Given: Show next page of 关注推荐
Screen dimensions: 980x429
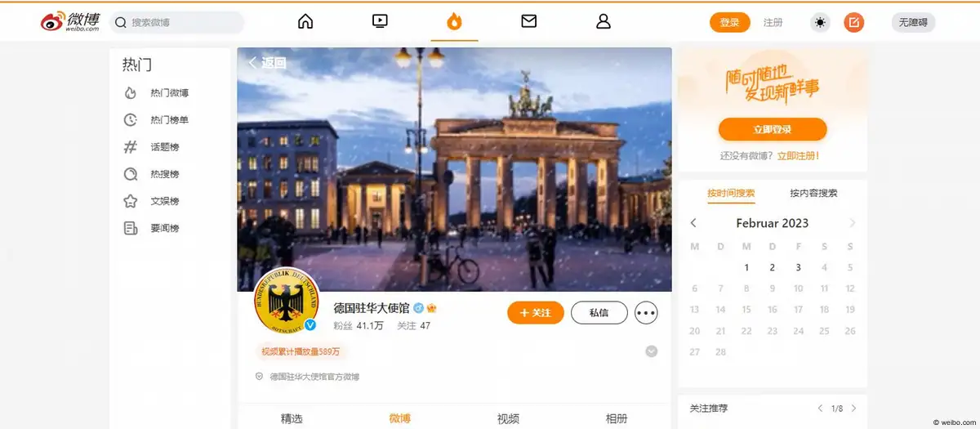Looking at the screenshot, I should tap(854, 408).
